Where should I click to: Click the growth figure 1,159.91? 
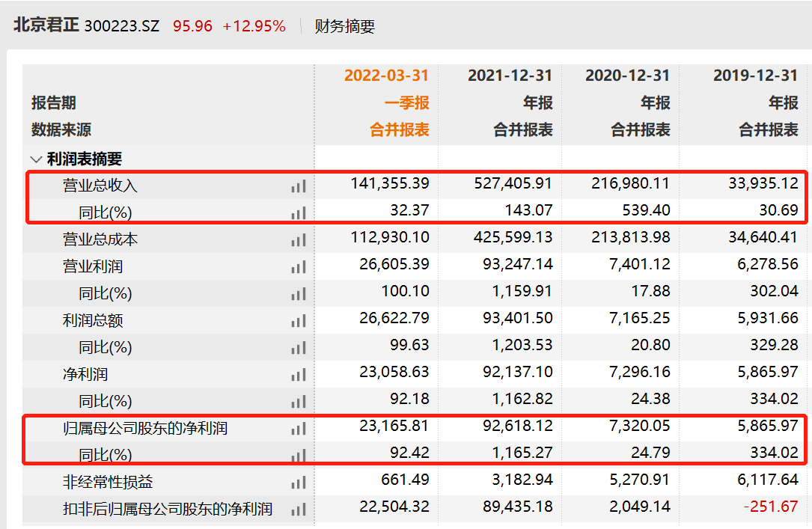[522, 291]
